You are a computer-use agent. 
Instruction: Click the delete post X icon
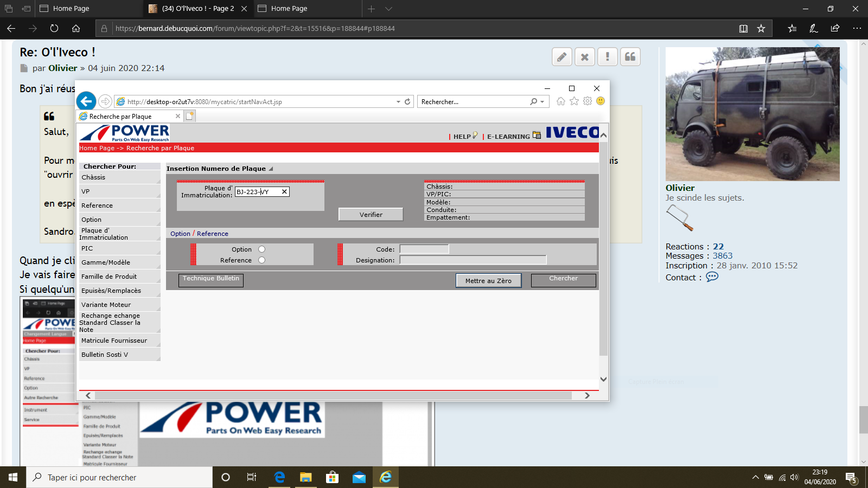coord(584,57)
